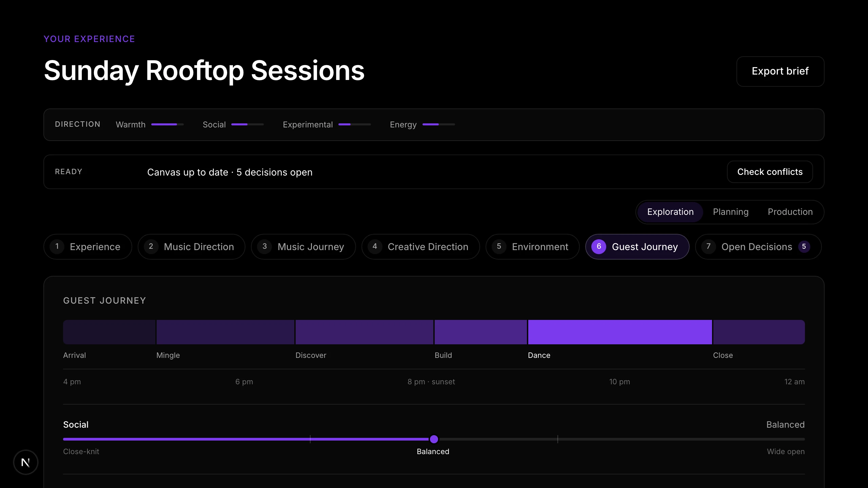Open the Environment tab

(x=533, y=247)
